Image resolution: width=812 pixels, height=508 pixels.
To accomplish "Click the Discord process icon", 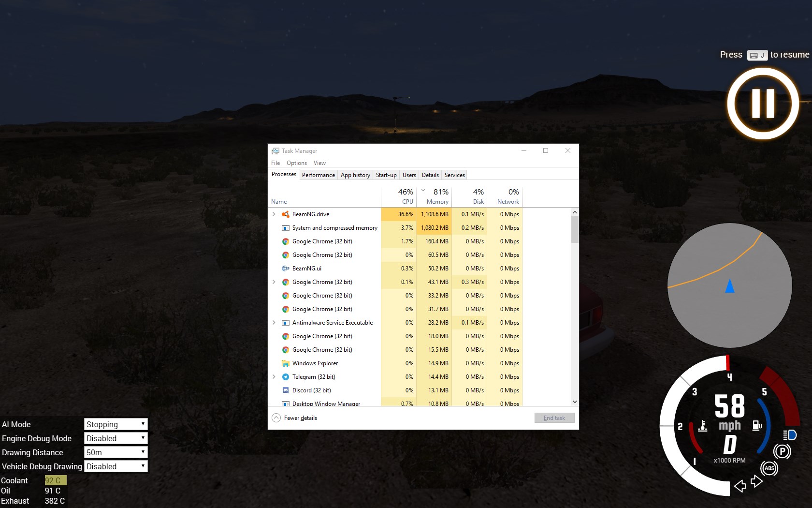I will pyautogui.click(x=286, y=390).
